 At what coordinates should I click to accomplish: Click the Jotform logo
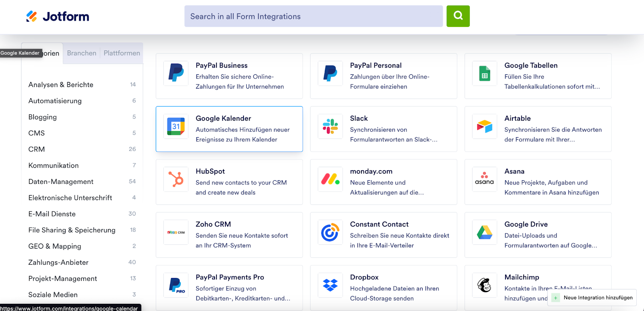(58, 16)
